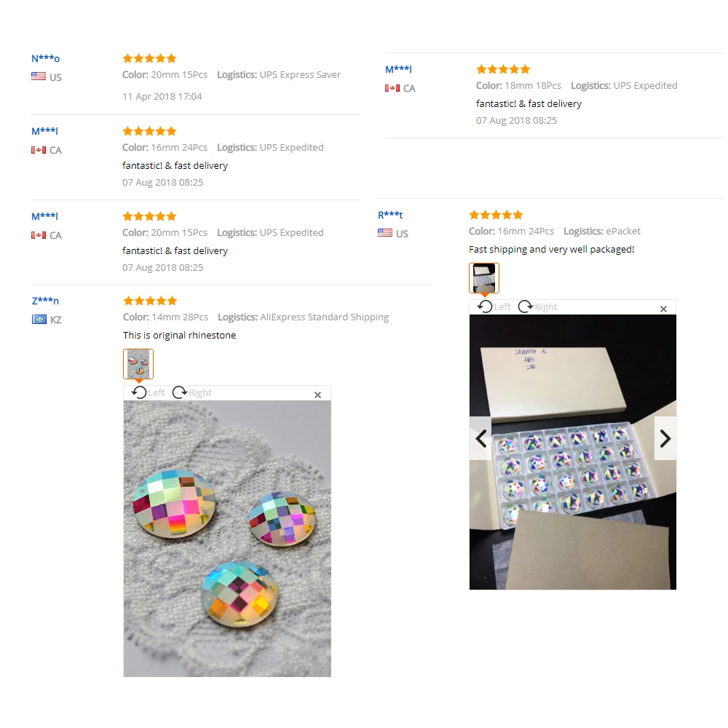The image size is (728, 728).
Task: Select rhinestone thumbnail under Z***n review
Action: pyautogui.click(x=138, y=364)
